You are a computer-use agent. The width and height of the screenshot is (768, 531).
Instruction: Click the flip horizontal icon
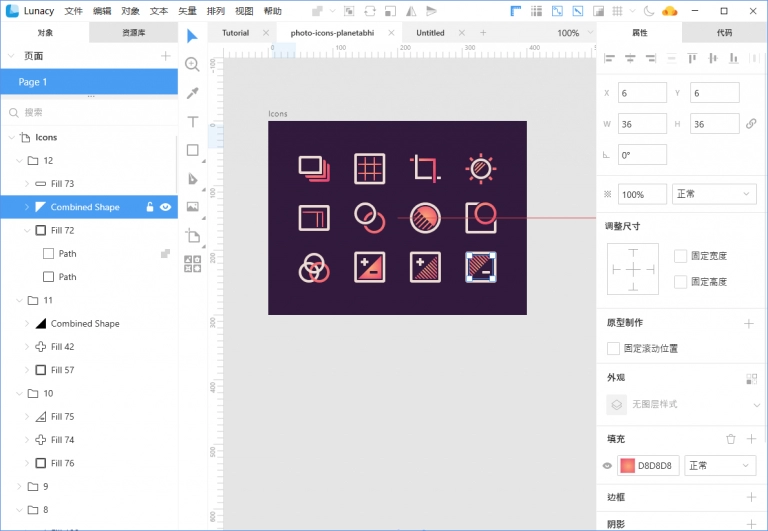click(411, 11)
